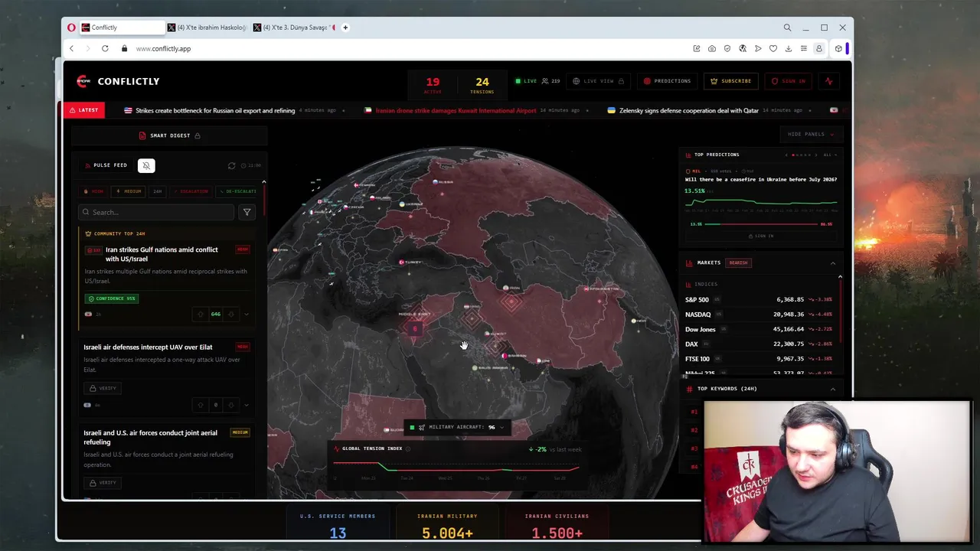This screenshot has width=980, height=551.
Task: Toggle the DE-ESCALATION filter chip
Action: point(237,191)
